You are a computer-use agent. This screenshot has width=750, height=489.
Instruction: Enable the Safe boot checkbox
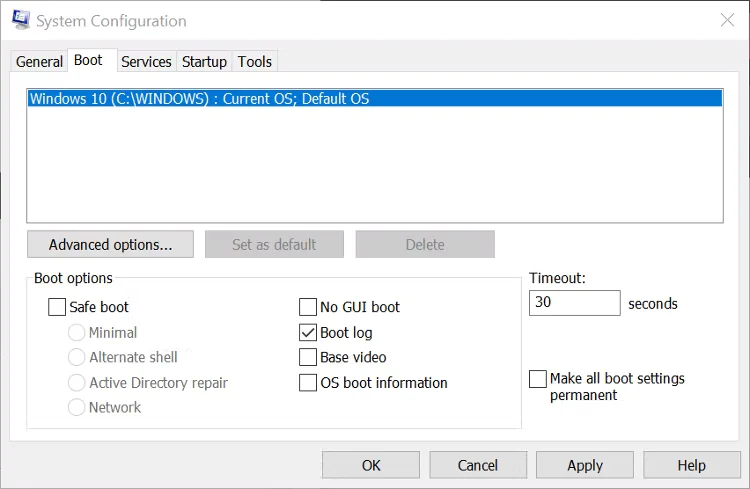tap(57, 308)
